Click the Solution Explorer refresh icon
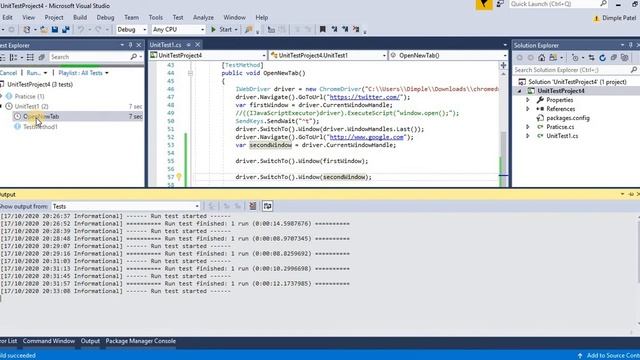Viewport: 640px width, 360px height. pos(602,58)
